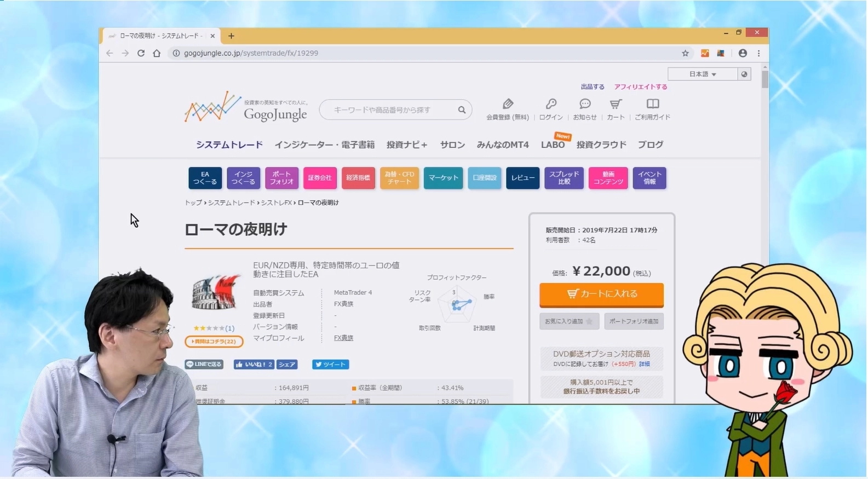Open the 出品する link
The image size is (868, 479).
593,86
